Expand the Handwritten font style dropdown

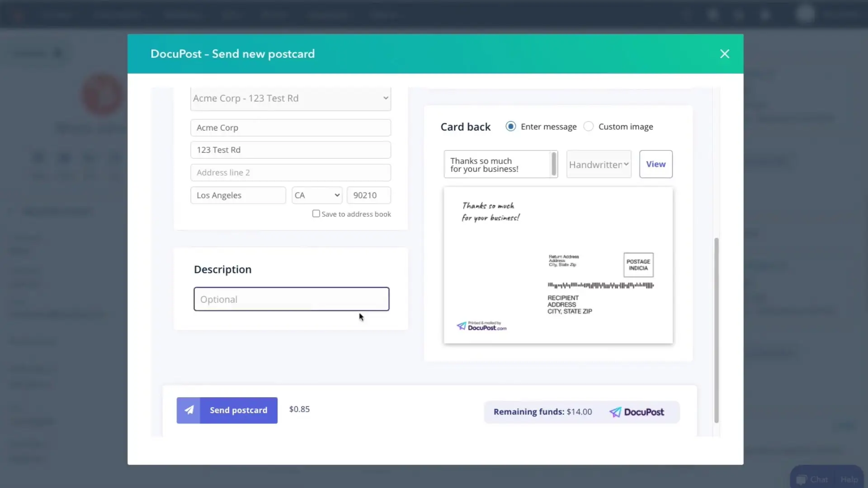pyautogui.click(x=598, y=164)
